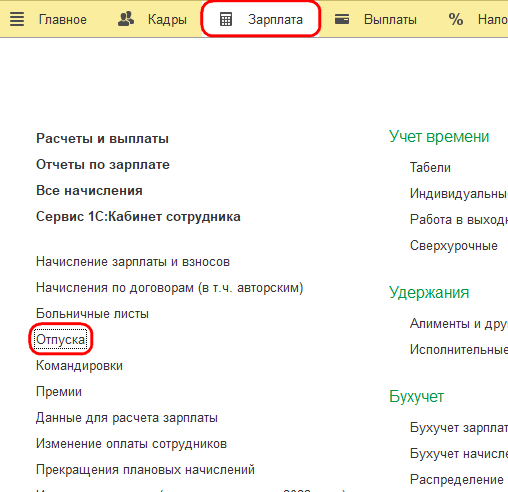Viewport: 508px width, 492px height.
Task: Open Данные для расчета зарплаты
Action: tap(127, 418)
